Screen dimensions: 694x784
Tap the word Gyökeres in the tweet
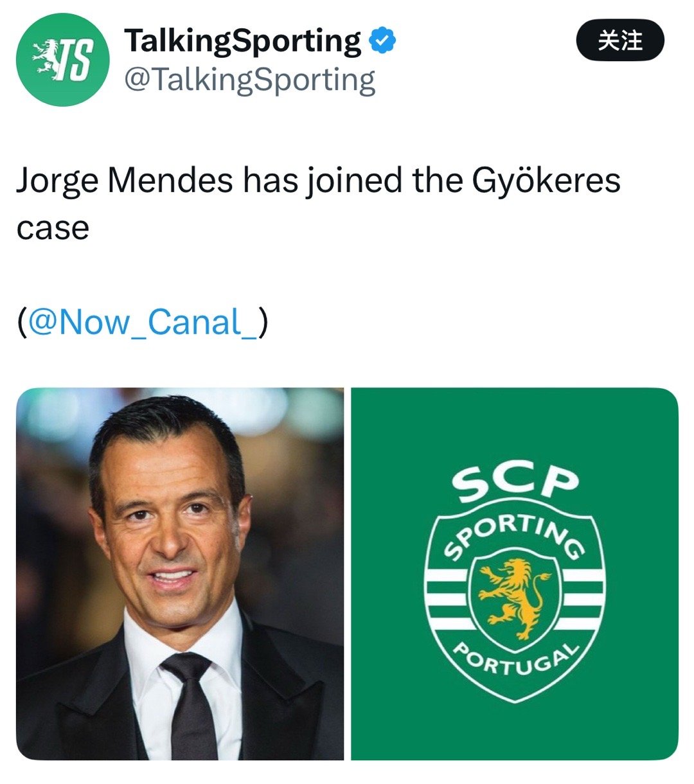[546, 181]
